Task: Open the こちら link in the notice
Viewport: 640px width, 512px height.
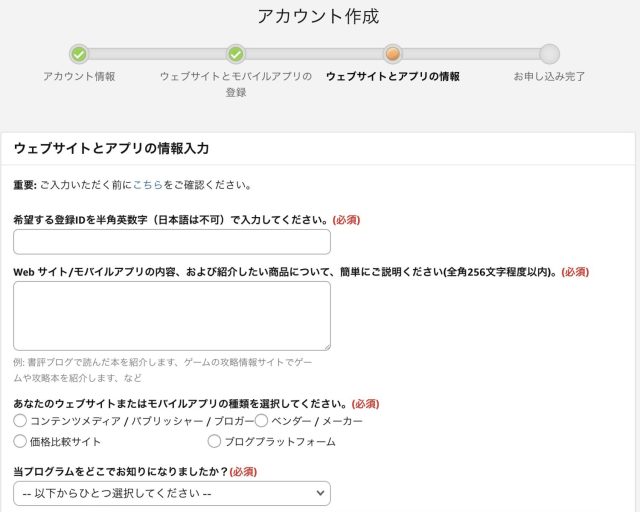Action: [x=147, y=185]
